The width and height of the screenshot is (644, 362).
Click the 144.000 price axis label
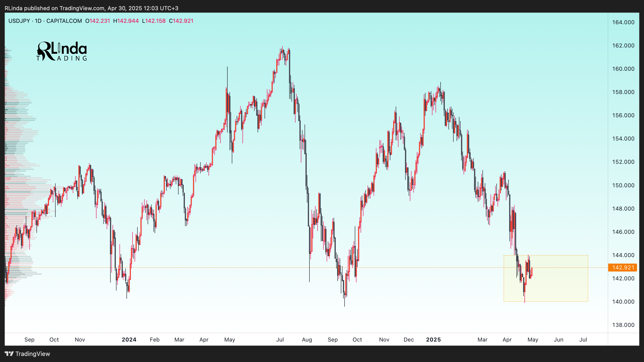click(623, 255)
